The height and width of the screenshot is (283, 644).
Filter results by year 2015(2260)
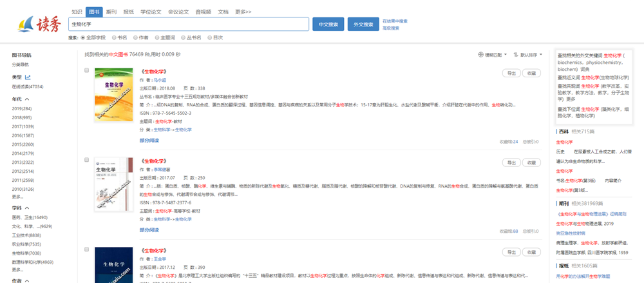23,144
